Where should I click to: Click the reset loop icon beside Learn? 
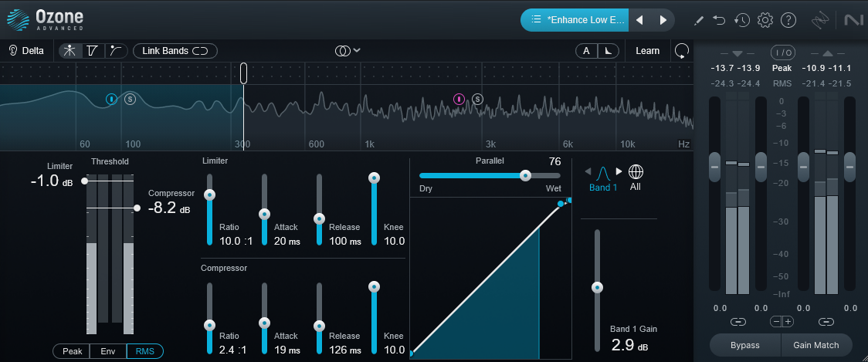click(x=681, y=51)
